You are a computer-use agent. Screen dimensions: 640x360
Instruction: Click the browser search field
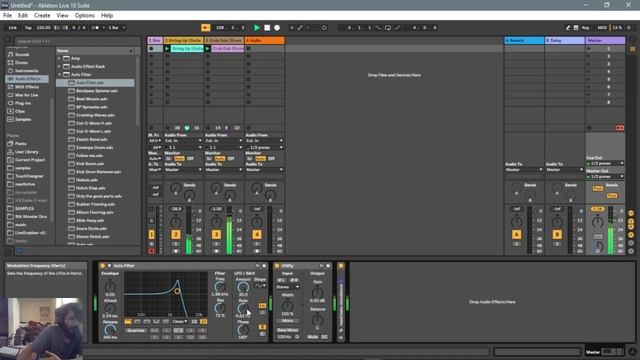click(x=78, y=41)
